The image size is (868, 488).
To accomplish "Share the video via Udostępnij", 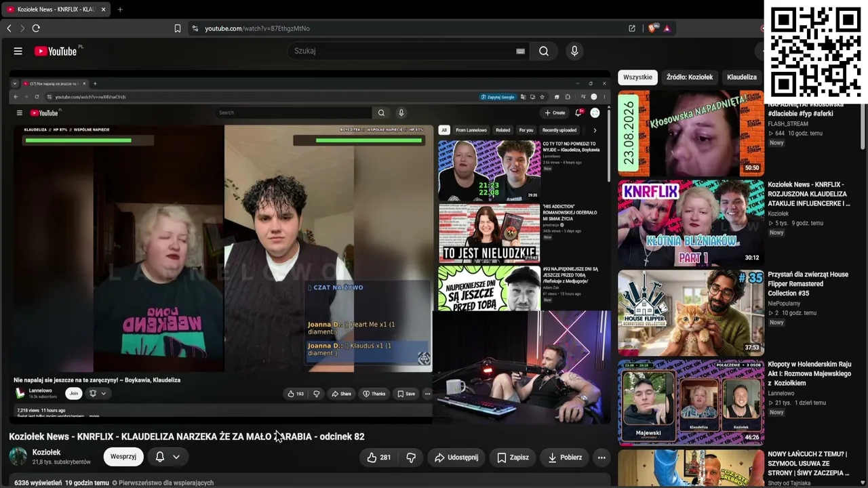I will click(456, 457).
